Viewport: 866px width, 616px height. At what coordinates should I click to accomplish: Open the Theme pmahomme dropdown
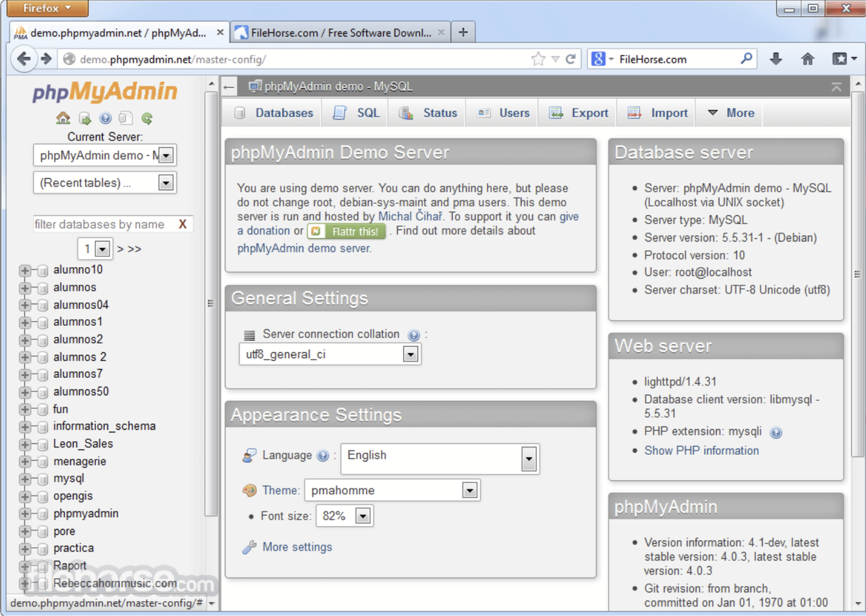point(470,491)
